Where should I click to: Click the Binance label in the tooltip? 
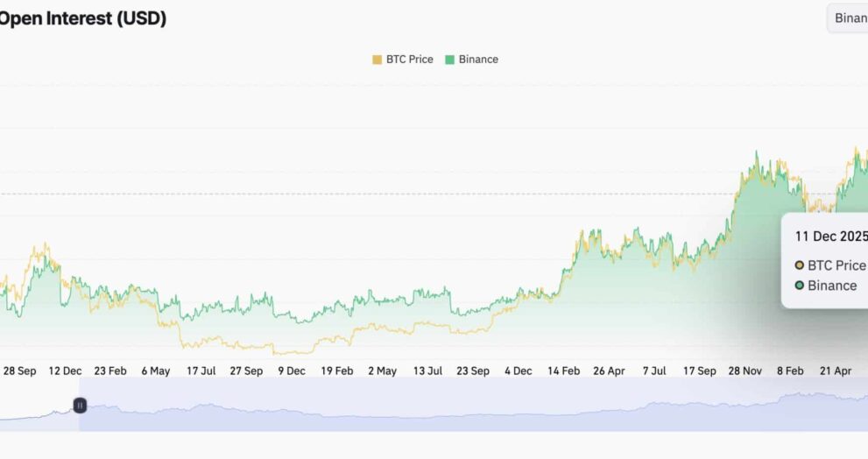[x=832, y=286]
